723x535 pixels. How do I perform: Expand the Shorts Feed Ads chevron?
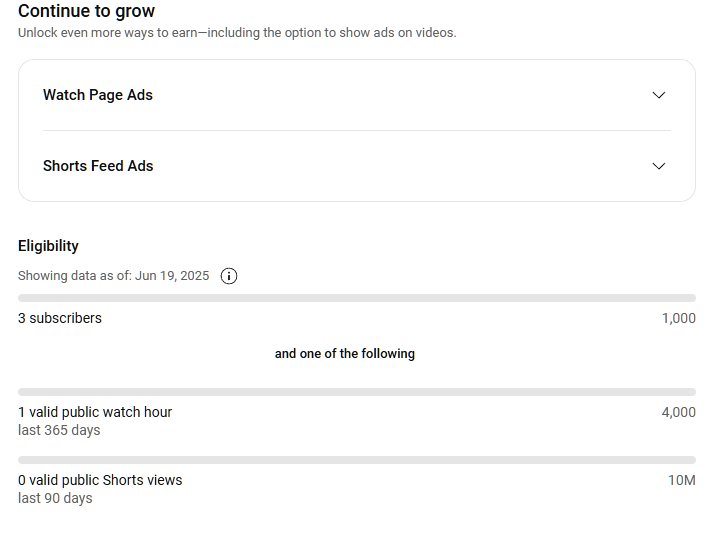(658, 166)
